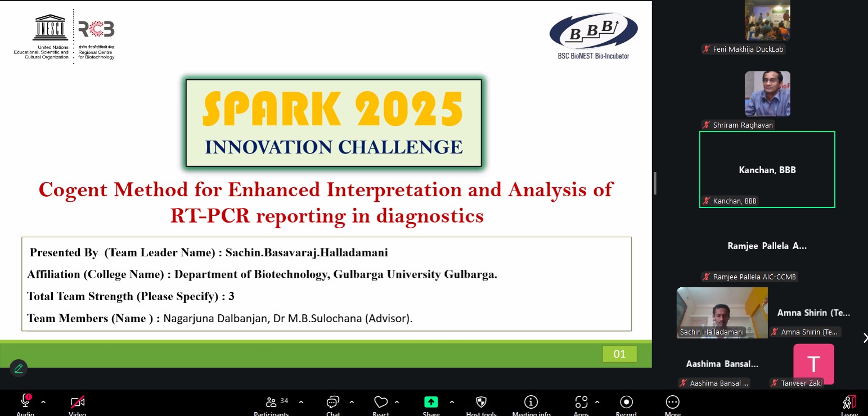Screen dimensions: 868x416
Task: Show next page of participant videos
Action: [x=865, y=337]
